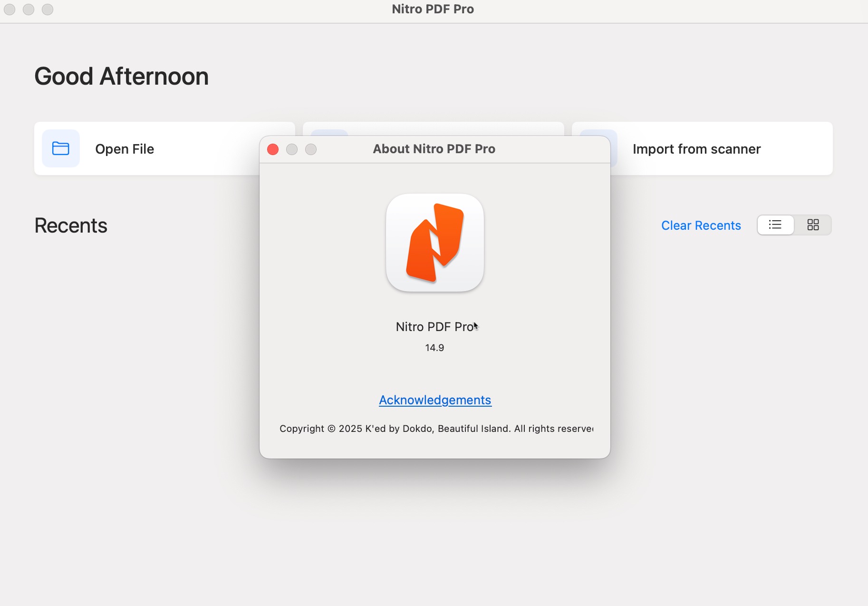Viewport: 868px width, 606px height.
Task: Open the Acknowledgements link
Action: click(x=435, y=400)
